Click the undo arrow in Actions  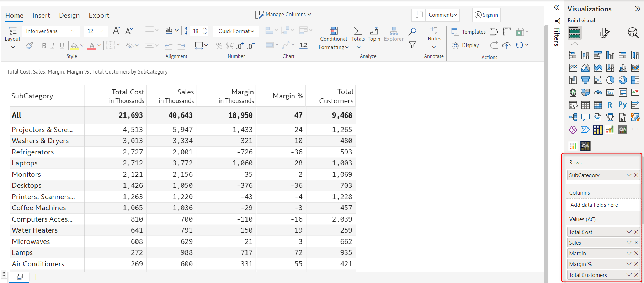tap(494, 32)
